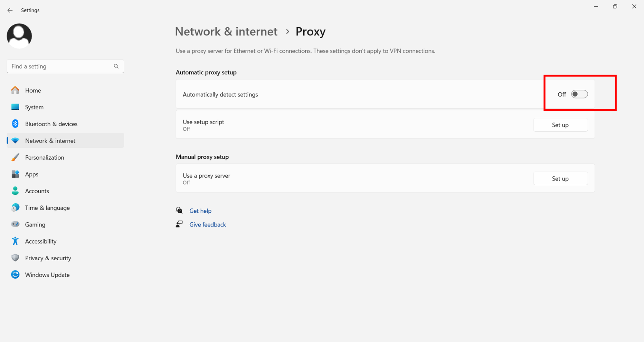Viewport: 644px width, 342px height.
Task: Click the back arrow in title bar
Action: tap(10, 10)
